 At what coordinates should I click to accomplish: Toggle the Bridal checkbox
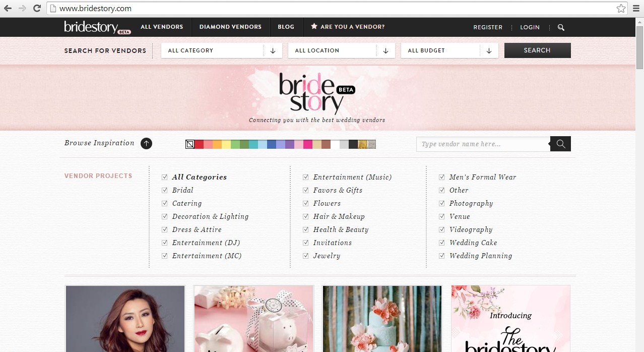click(165, 190)
